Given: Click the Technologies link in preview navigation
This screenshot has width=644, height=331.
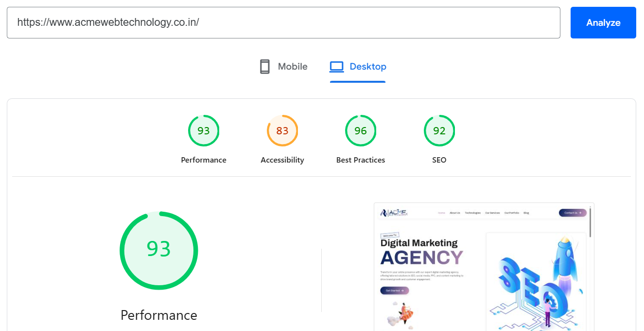Looking at the screenshot, I should [473, 213].
